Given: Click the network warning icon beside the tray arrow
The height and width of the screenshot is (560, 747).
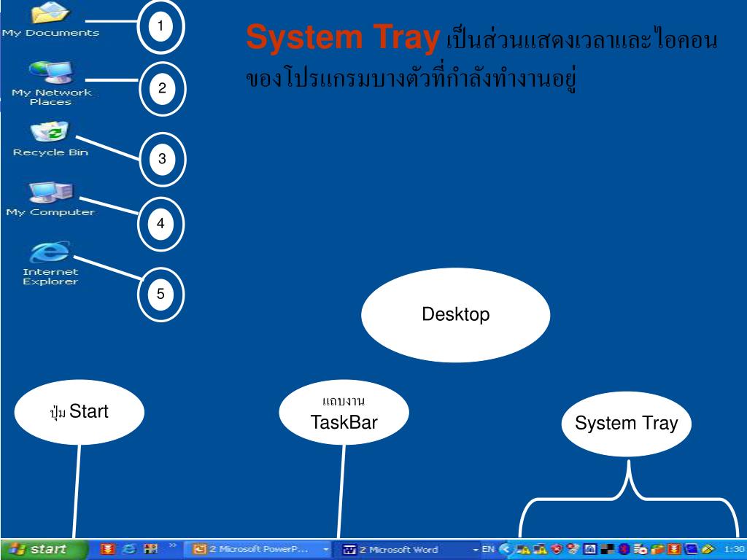Looking at the screenshot, I should tap(523, 550).
